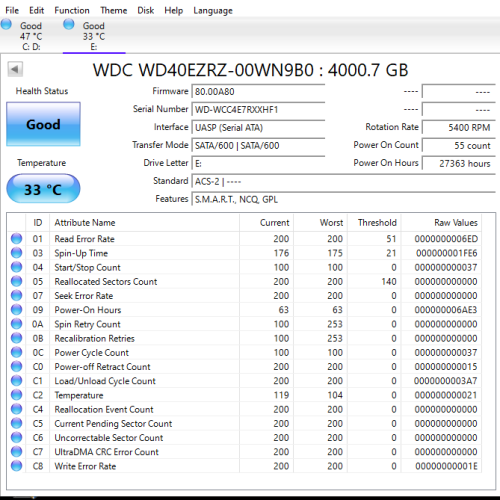Screen dimensions: 500x500
Task: Click the Good health status button
Action: pos(43,124)
